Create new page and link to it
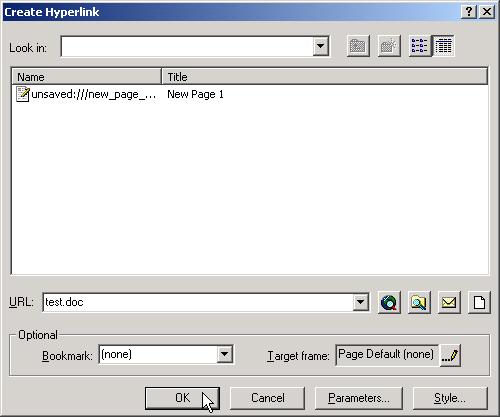This screenshot has width=500, height=417. (479, 303)
